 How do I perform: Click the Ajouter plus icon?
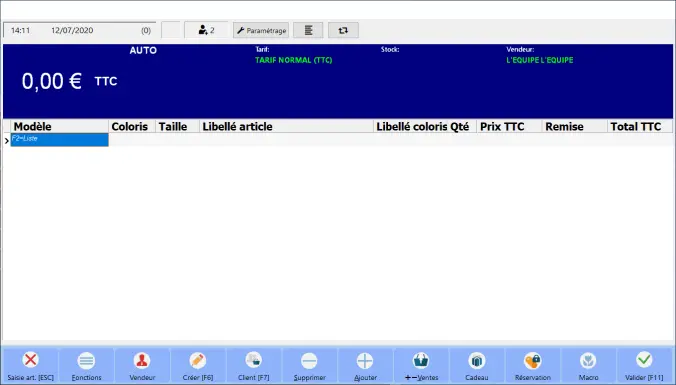tap(365, 361)
